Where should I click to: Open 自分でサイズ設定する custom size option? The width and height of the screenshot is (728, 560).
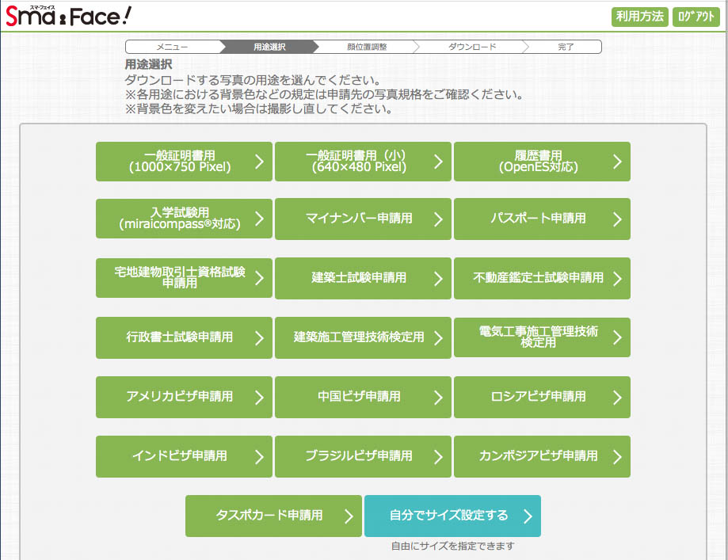[x=452, y=516]
